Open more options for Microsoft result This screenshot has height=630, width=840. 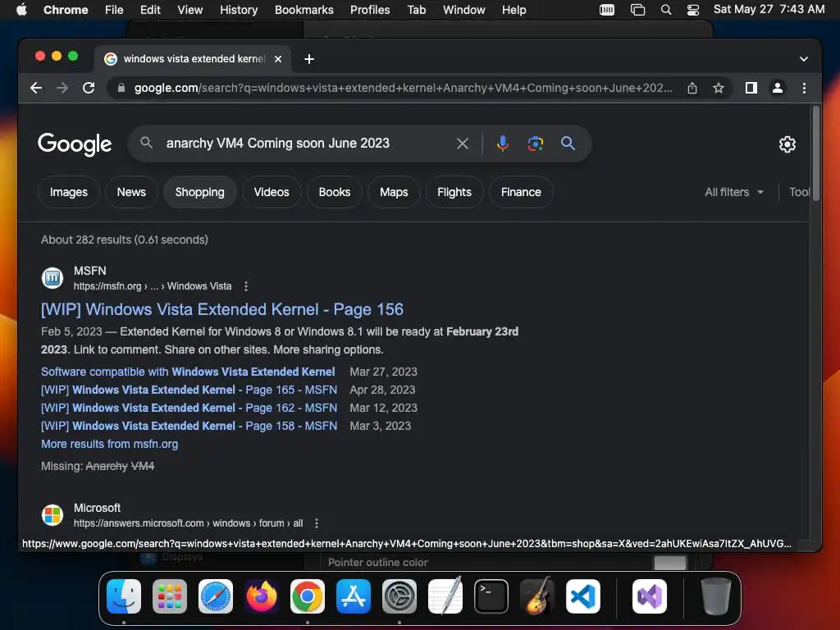317,523
